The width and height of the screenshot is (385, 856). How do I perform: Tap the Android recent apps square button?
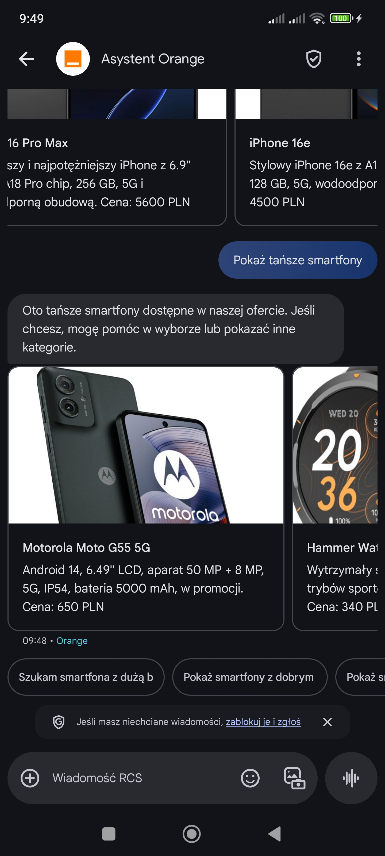click(109, 834)
